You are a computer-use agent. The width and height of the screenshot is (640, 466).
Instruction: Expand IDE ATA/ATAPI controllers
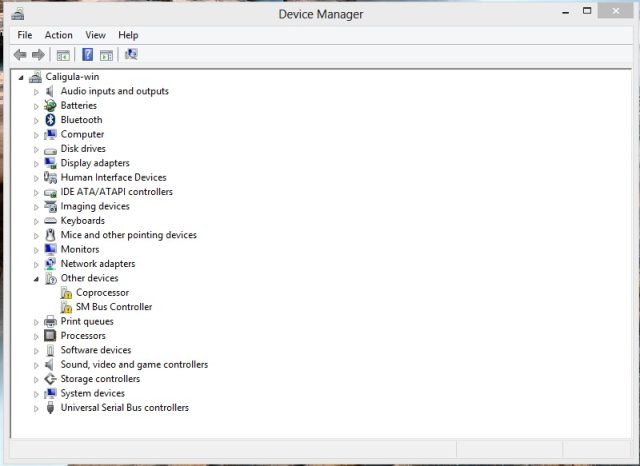click(36, 193)
